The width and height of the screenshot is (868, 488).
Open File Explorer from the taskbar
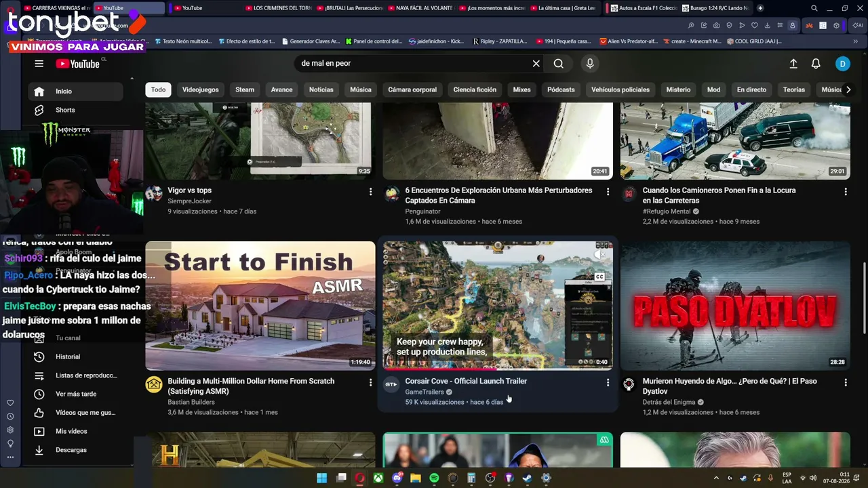[415, 479]
